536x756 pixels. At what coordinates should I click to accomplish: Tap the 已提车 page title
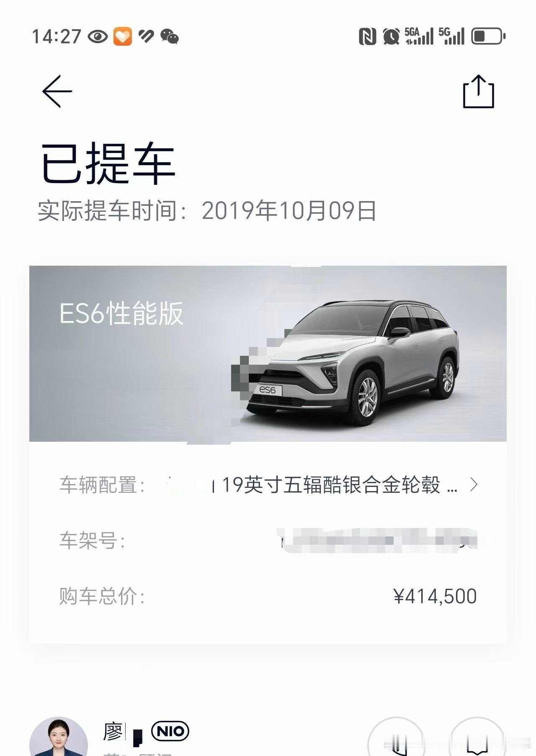click(x=108, y=164)
